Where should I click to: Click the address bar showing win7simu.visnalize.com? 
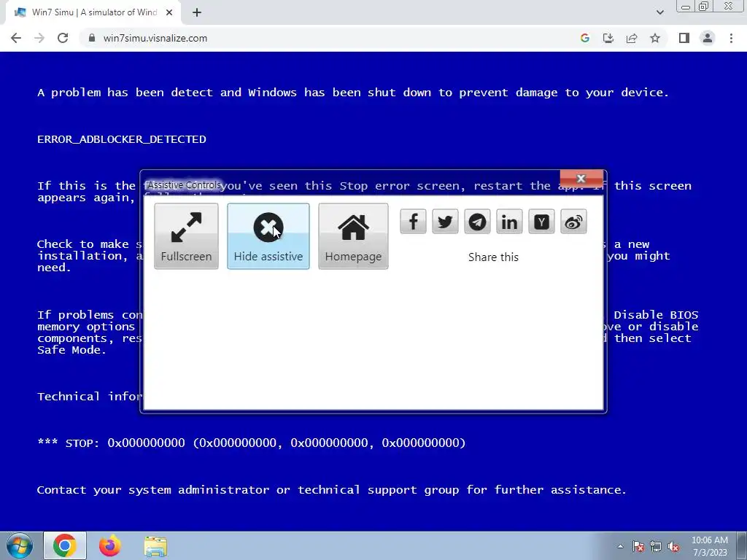pyautogui.click(x=329, y=38)
